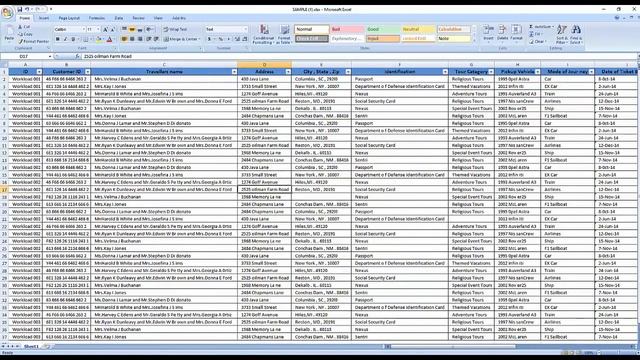
Task: Open Format as Table gallery
Action: tap(284, 34)
